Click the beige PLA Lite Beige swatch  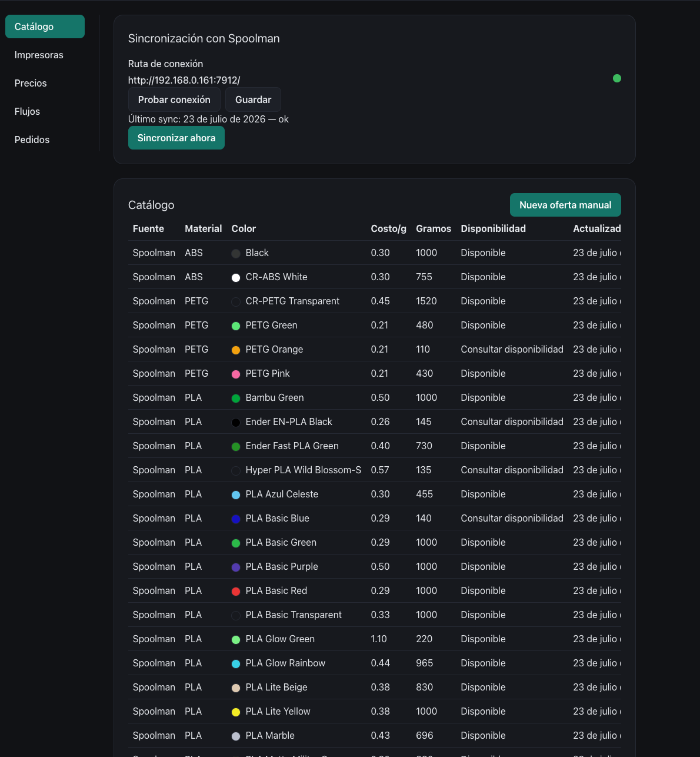[x=236, y=688]
